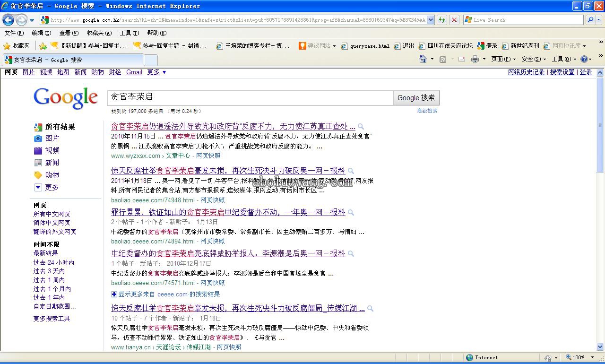Click the Google 搜索 button

point(416,98)
